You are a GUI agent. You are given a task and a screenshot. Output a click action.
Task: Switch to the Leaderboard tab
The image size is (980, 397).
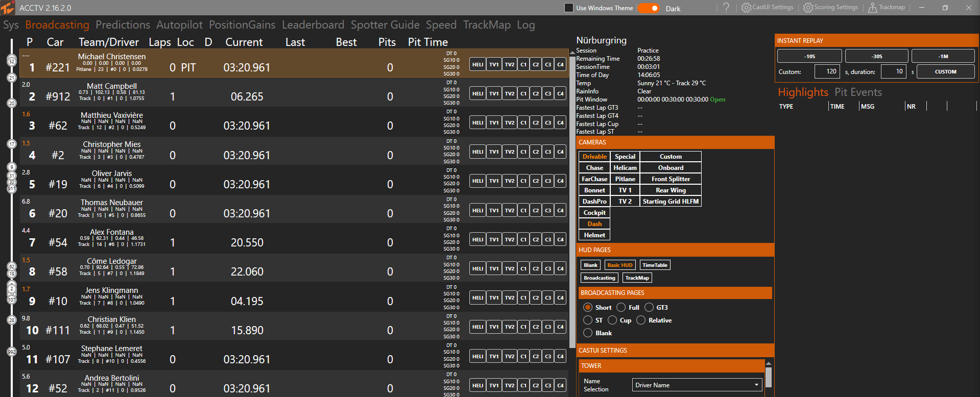313,25
